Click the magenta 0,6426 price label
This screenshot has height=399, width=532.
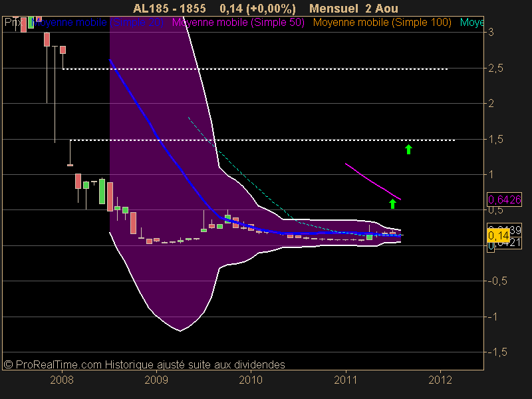(x=504, y=199)
